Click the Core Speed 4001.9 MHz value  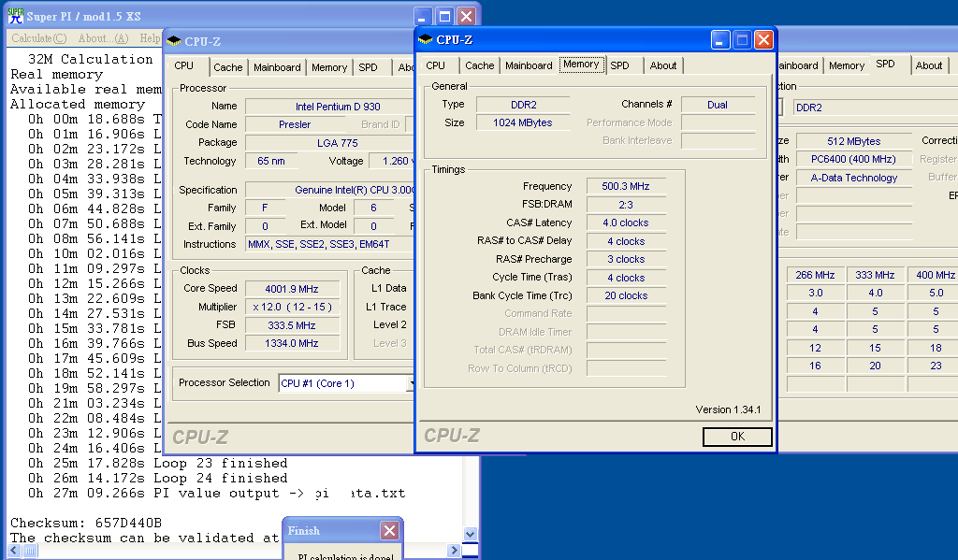point(292,289)
